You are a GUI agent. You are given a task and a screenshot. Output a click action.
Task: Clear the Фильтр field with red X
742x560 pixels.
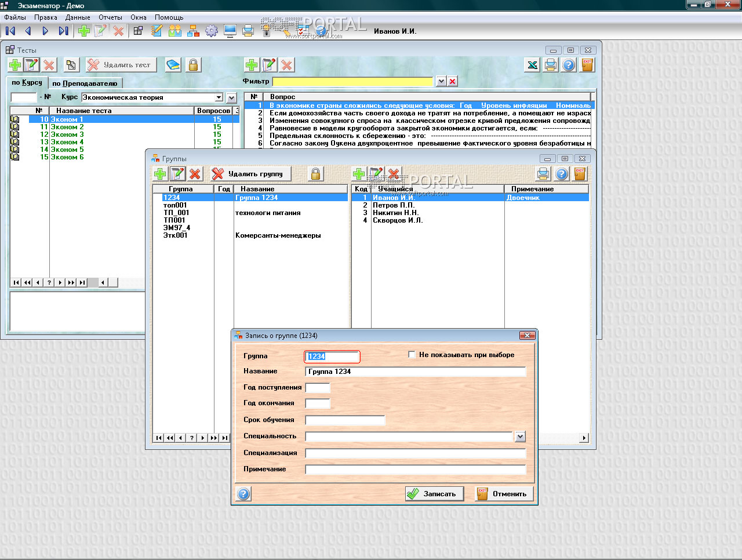pos(453,81)
